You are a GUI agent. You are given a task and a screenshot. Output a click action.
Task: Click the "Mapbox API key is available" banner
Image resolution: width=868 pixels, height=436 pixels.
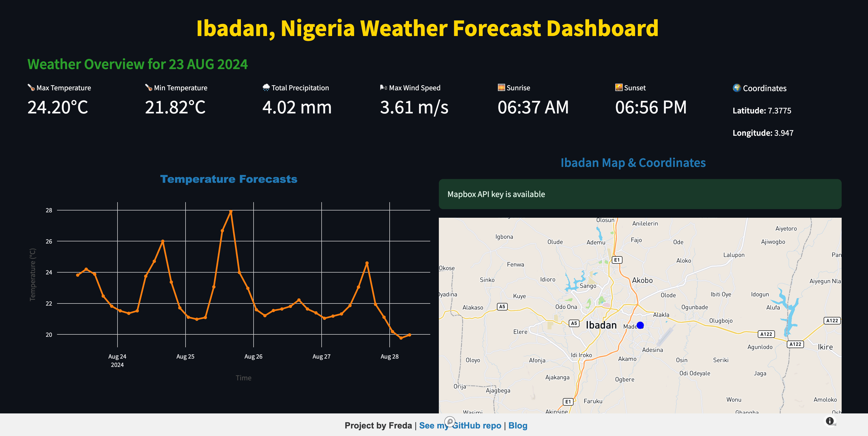tap(640, 194)
